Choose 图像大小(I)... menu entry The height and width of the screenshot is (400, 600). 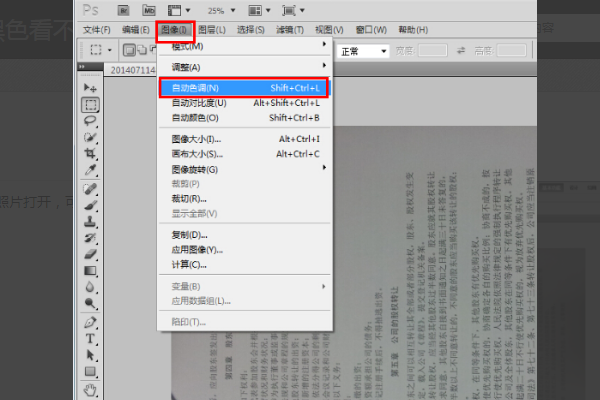coord(245,139)
